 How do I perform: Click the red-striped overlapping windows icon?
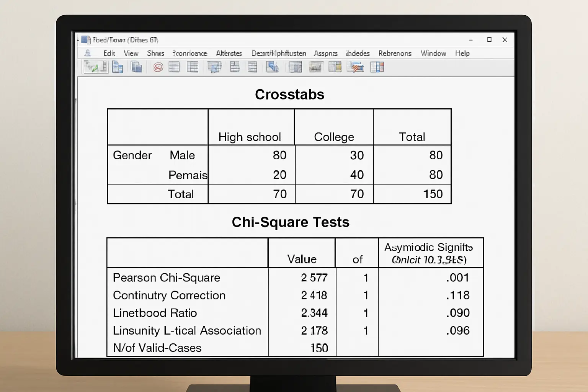(355, 67)
